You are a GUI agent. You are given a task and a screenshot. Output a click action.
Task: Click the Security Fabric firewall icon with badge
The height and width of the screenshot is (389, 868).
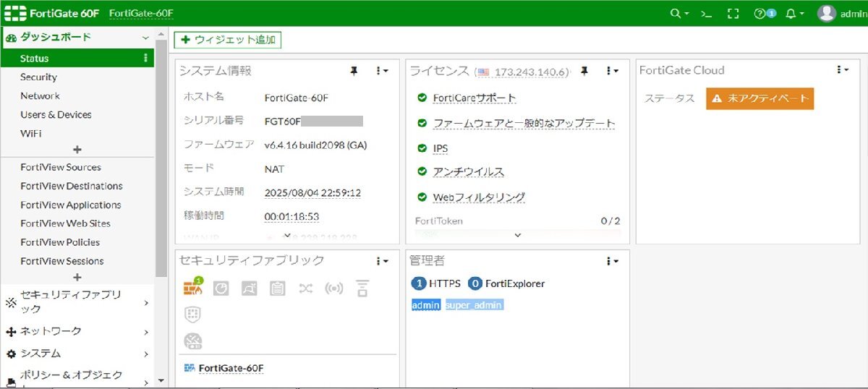192,288
